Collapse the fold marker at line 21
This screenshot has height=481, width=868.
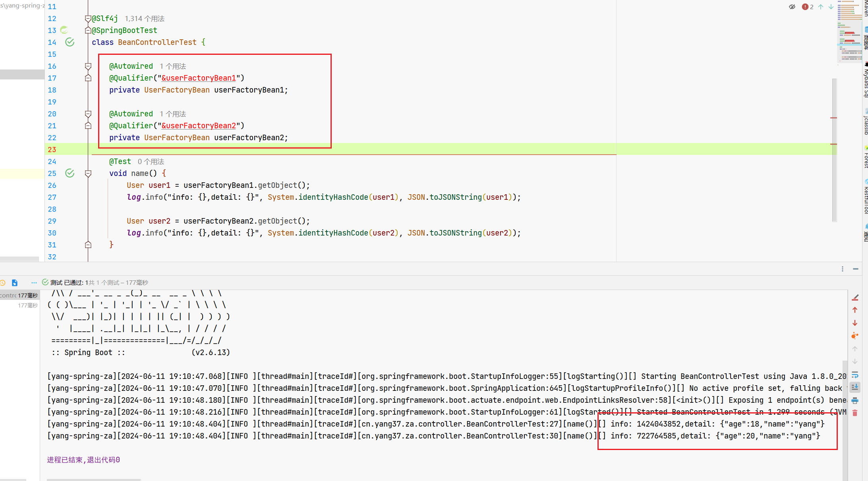click(x=88, y=126)
